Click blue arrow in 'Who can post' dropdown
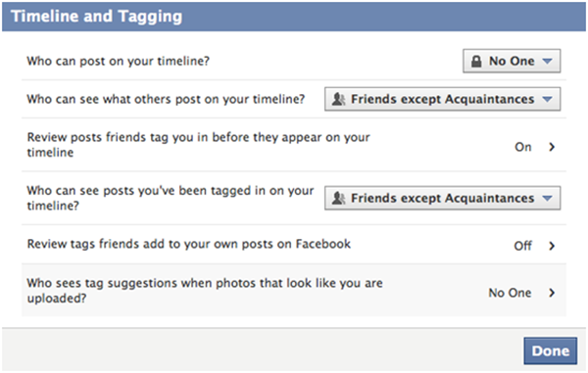The width and height of the screenshot is (588, 373). coord(547,61)
